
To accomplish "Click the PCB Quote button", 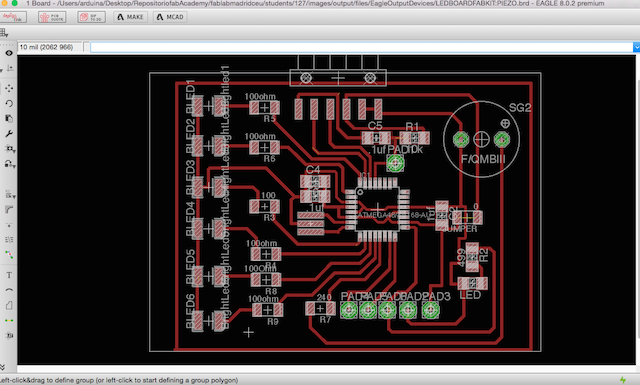I will point(52,17).
